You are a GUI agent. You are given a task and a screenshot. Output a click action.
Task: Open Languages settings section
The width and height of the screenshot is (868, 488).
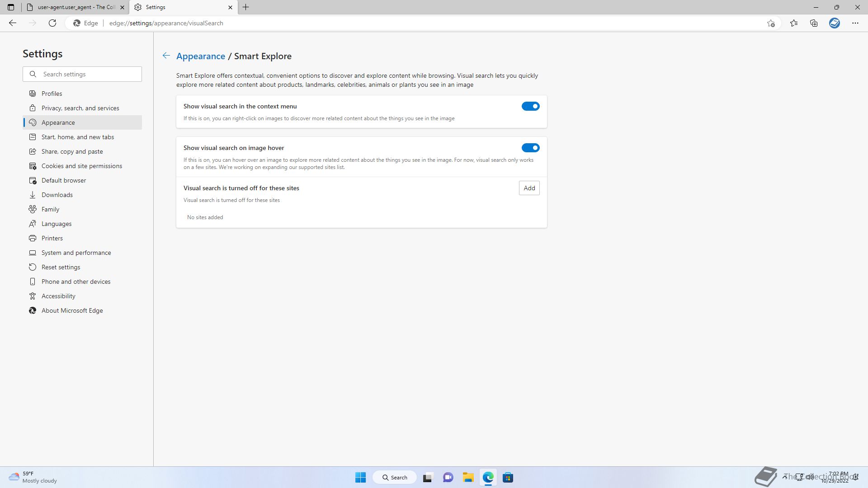point(82,224)
